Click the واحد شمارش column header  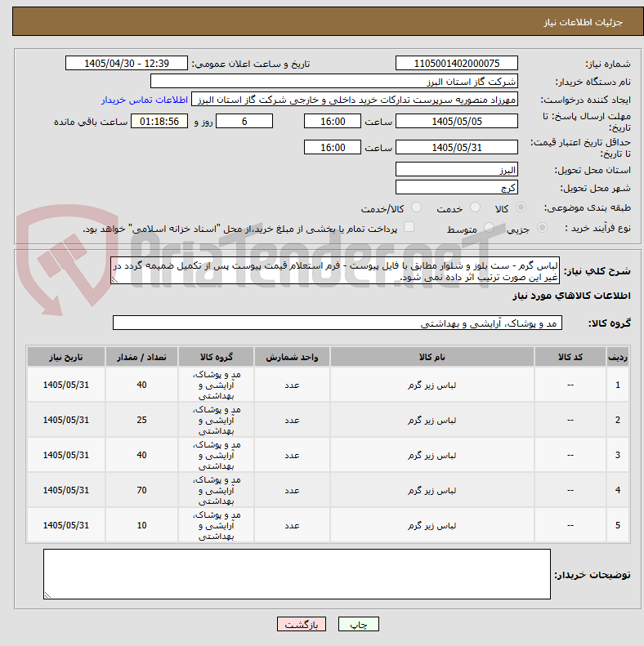click(x=292, y=357)
